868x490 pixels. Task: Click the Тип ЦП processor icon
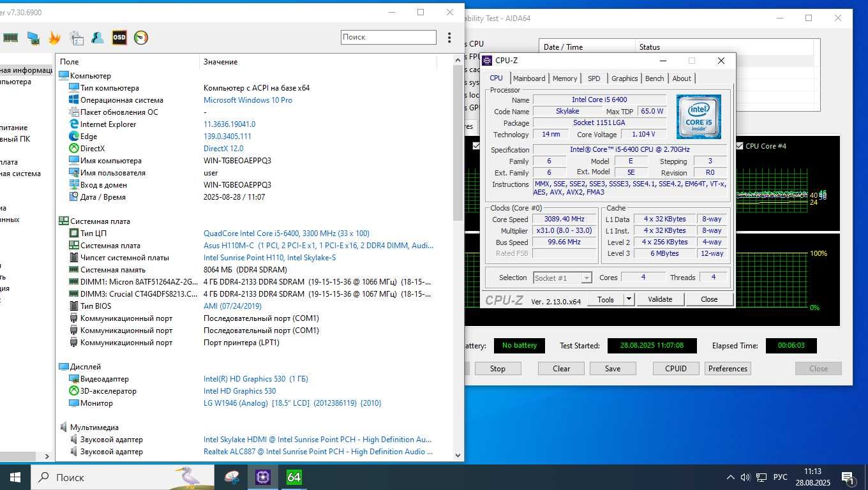point(74,234)
